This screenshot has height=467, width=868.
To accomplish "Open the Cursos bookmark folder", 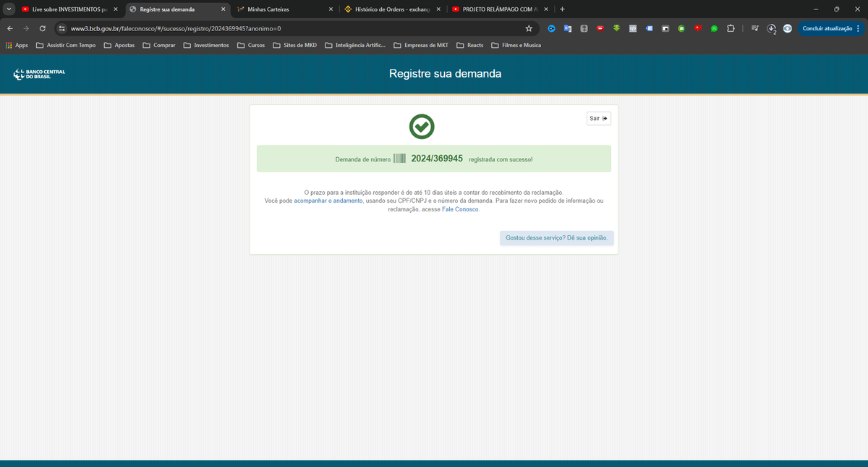I will pos(250,45).
